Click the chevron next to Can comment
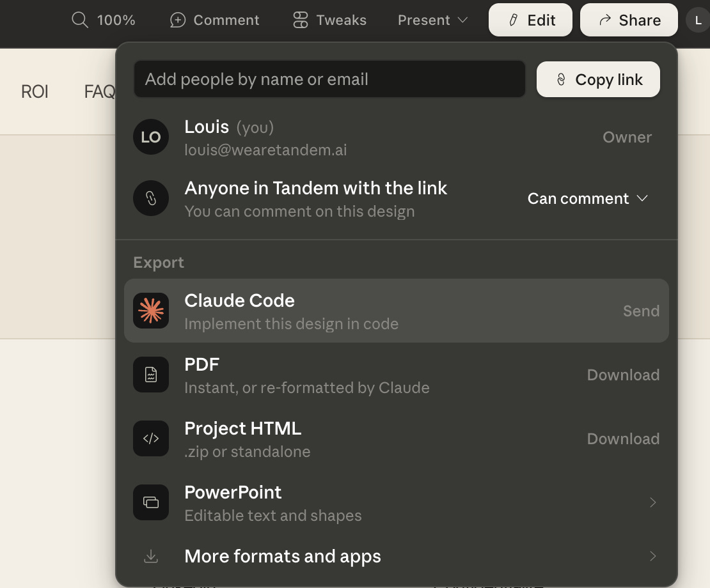 point(642,198)
